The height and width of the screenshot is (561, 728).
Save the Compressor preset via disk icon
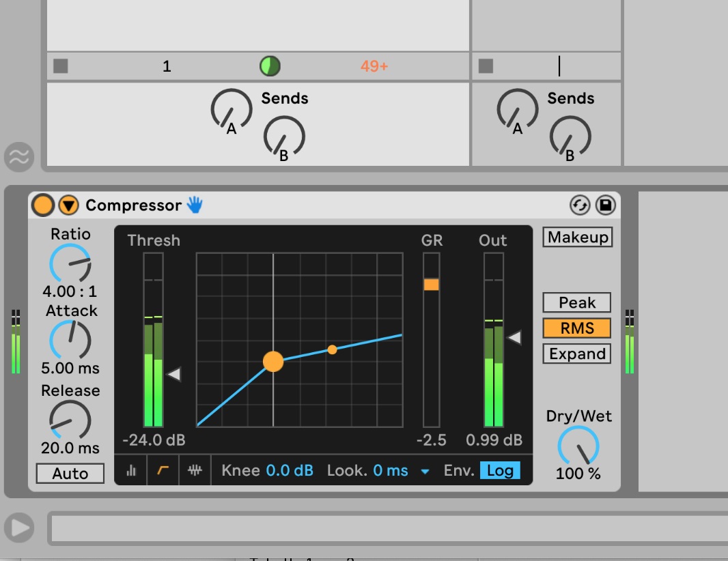coord(605,205)
